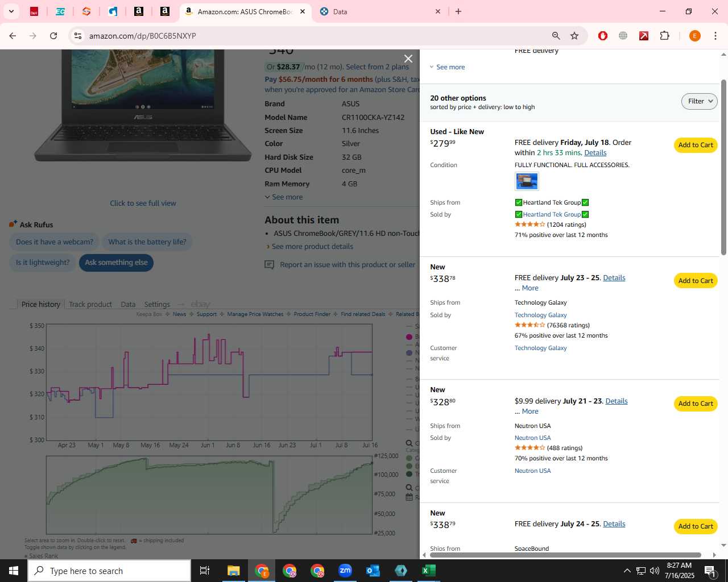Click the zoom magnifier icon in address bar

click(x=556, y=36)
